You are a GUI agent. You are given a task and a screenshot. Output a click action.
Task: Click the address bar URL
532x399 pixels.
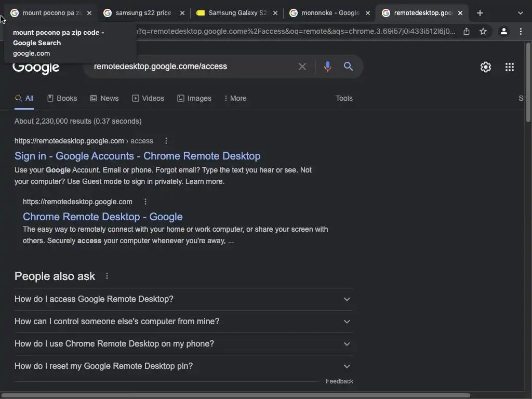(295, 31)
